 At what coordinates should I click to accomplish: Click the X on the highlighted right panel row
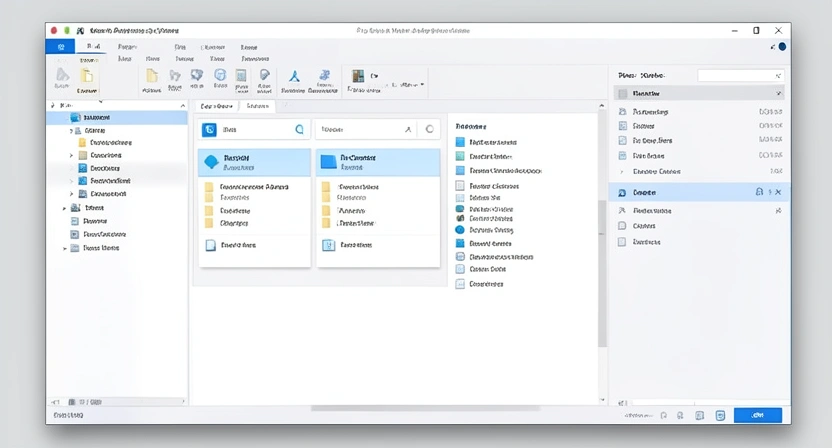coord(779,192)
